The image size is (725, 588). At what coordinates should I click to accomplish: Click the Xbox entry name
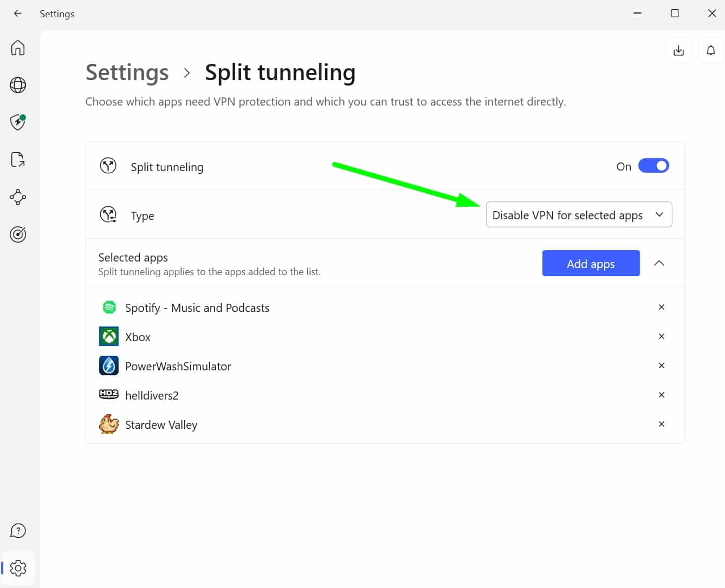pyautogui.click(x=138, y=337)
